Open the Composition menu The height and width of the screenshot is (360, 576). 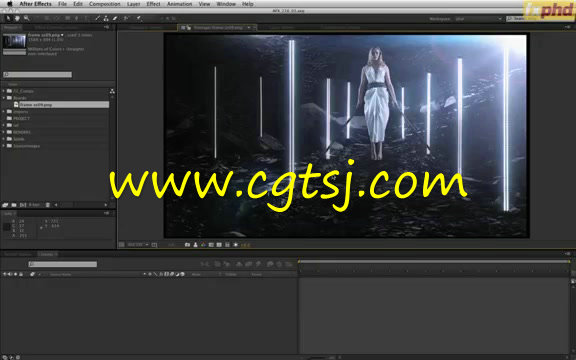105,4
